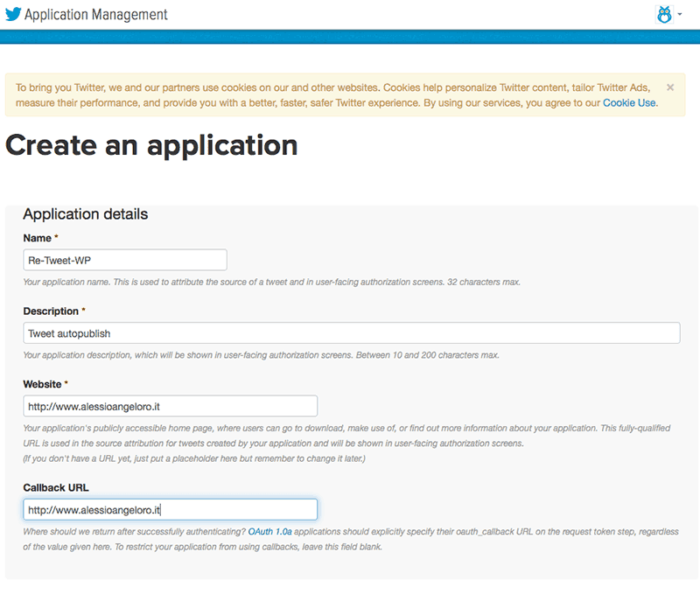This screenshot has width=700, height=594.
Task: Click the placeholder URL reminder text
Action: (x=194, y=458)
